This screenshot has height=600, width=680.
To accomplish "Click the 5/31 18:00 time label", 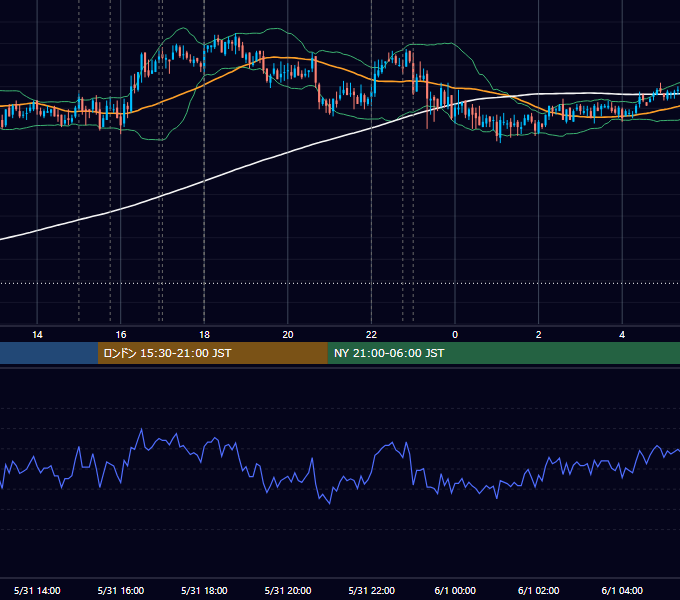I will click(204, 590).
